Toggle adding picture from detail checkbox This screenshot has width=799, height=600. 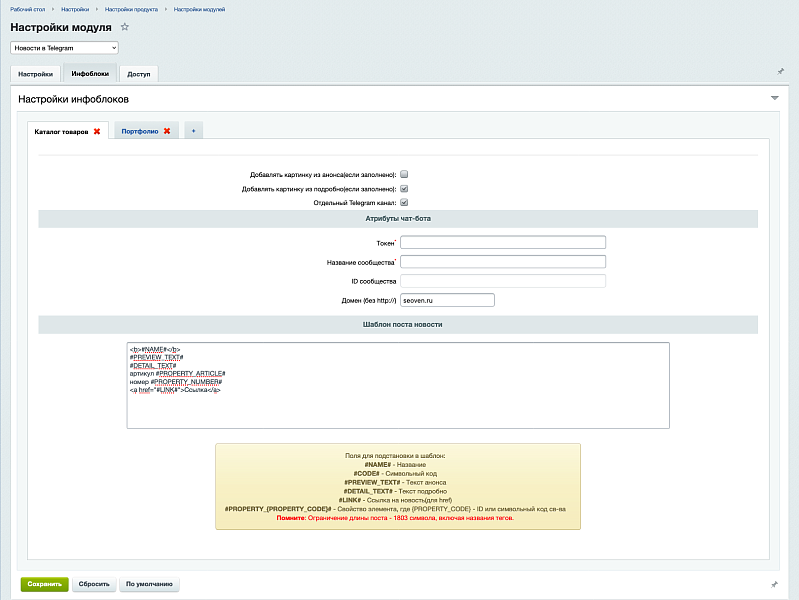click(404, 188)
